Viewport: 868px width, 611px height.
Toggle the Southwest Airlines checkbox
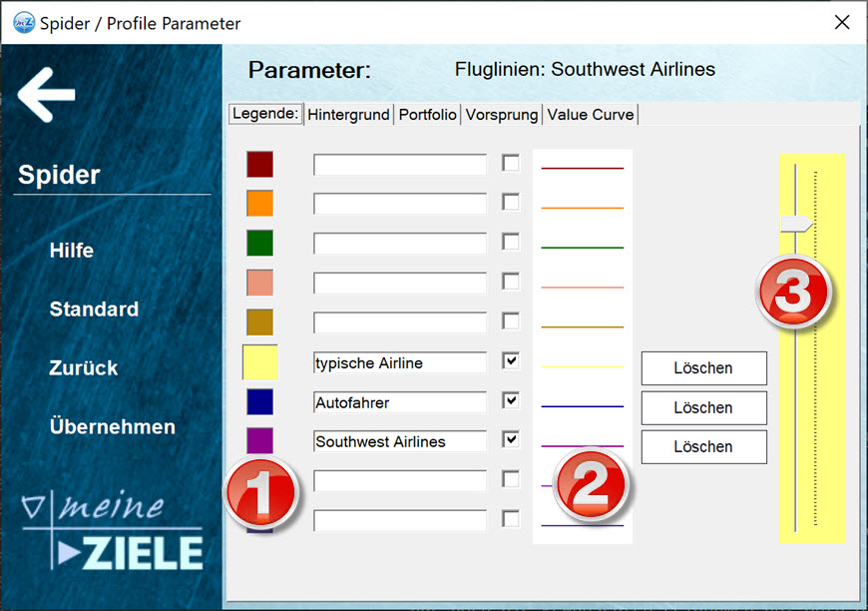510,440
